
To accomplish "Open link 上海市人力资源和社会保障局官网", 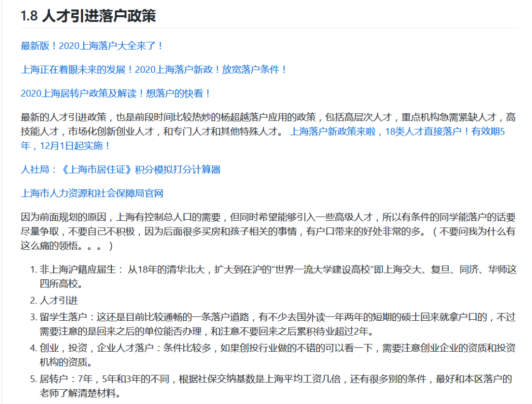I will (92, 193).
